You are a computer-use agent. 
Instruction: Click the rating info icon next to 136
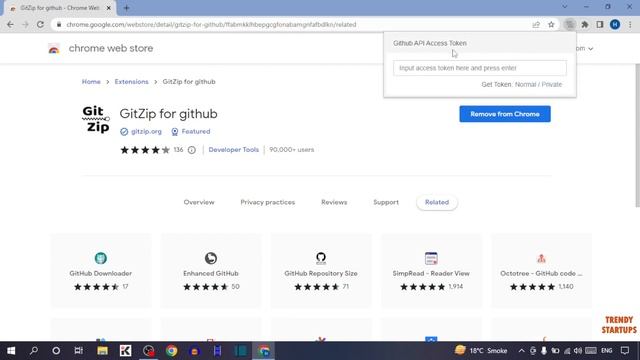point(191,150)
